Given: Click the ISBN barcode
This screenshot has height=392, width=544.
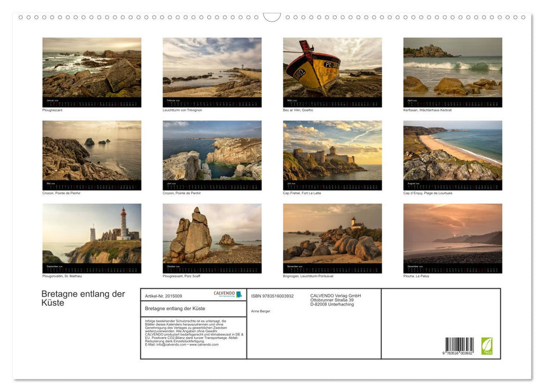Looking at the screenshot, I should (x=459, y=346).
